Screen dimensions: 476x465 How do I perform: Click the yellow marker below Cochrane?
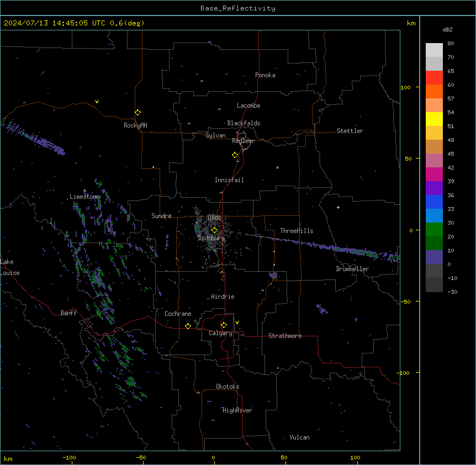[188, 326]
